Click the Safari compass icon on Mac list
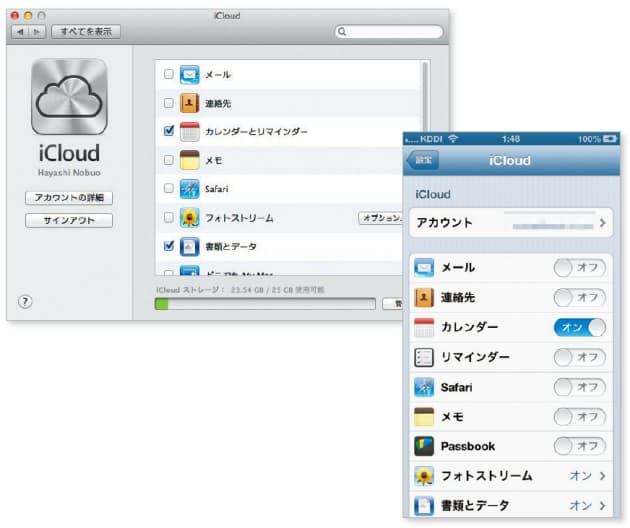The image size is (630, 528). pyautogui.click(x=190, y=188)
